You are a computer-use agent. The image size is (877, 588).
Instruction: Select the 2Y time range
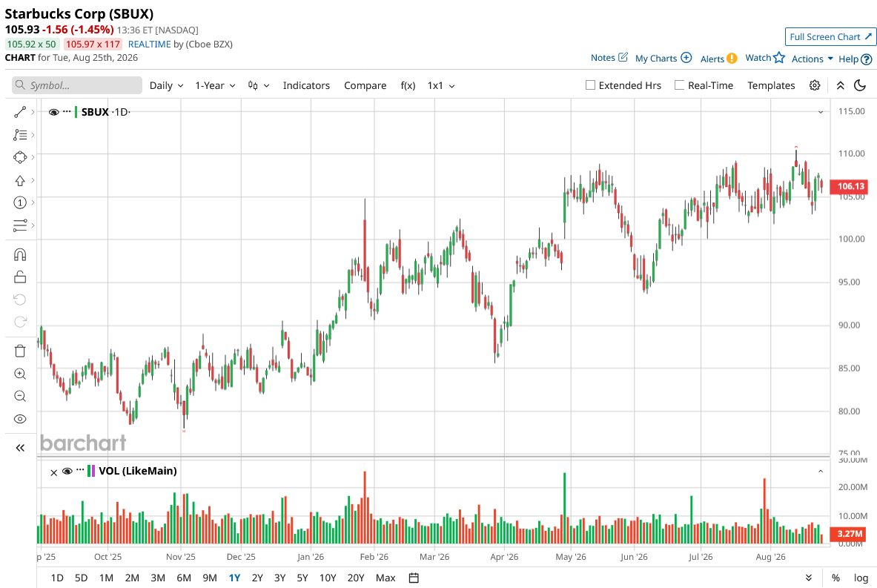tap(257, 578)
